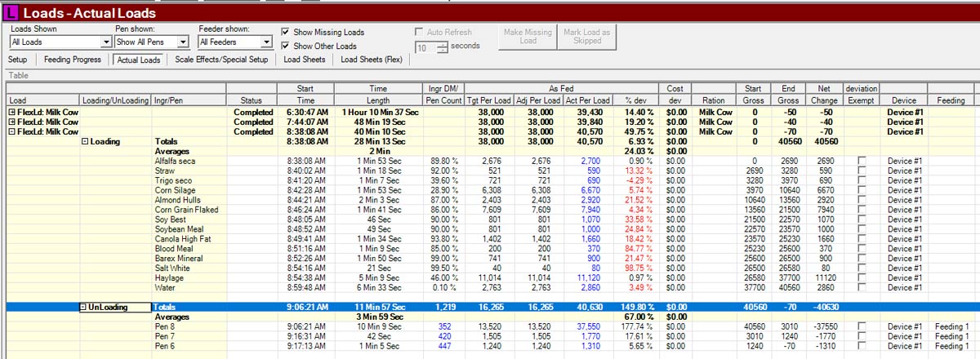
Task: Expand the FlexLd Milk Cow load started 6:30:47 AM
Action: (x=11, y=113)
